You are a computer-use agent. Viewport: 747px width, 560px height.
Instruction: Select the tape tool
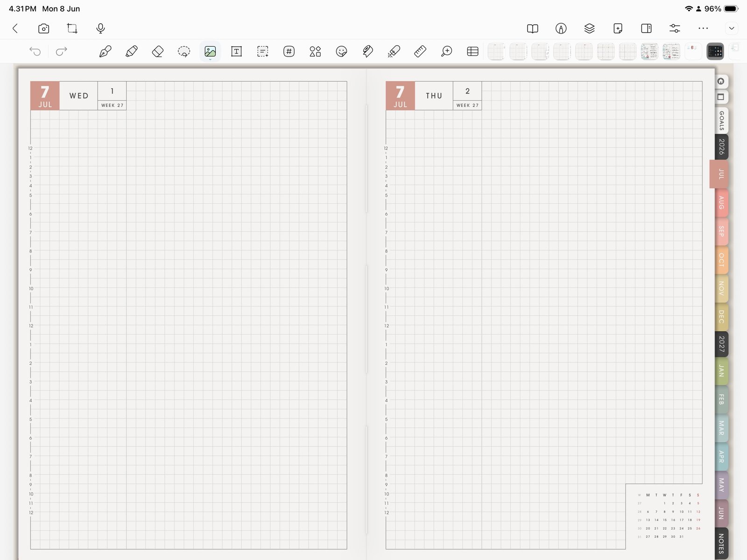coord(368,51)
